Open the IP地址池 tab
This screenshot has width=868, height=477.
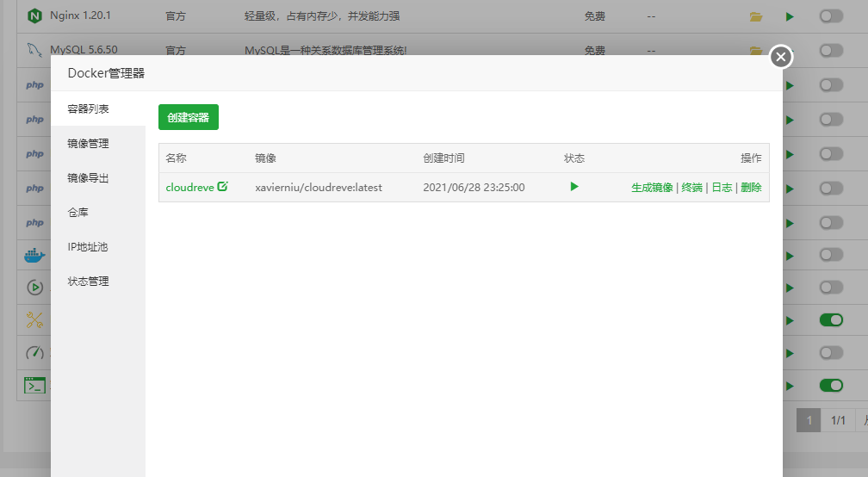(98, 247)
